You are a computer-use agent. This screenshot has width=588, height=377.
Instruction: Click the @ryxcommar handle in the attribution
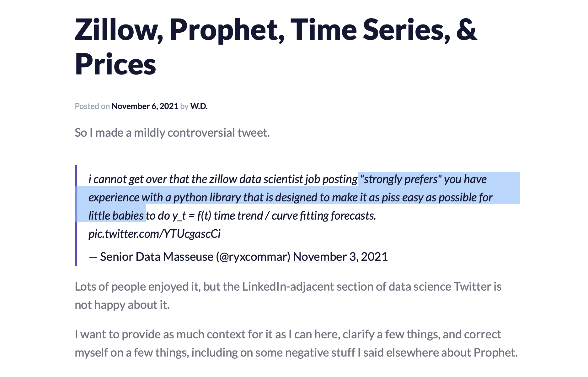coord(253,257)
